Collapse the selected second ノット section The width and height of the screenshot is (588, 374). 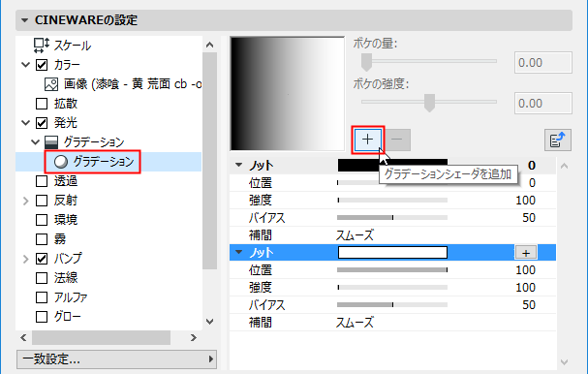tap(239, 252)
